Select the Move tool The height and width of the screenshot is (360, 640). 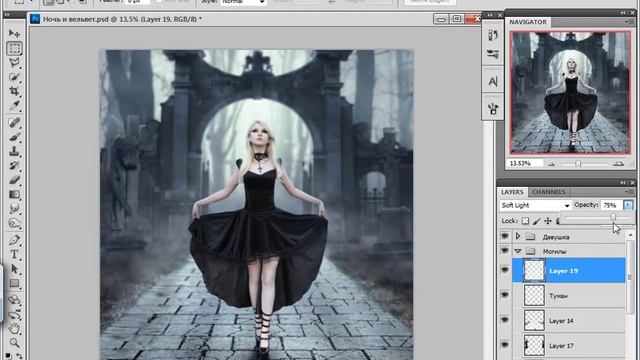14,33
